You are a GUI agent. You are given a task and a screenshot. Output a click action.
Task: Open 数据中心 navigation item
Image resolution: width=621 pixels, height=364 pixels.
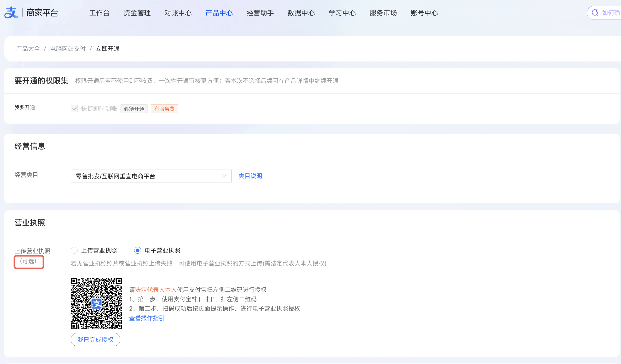tap(301, 13)
